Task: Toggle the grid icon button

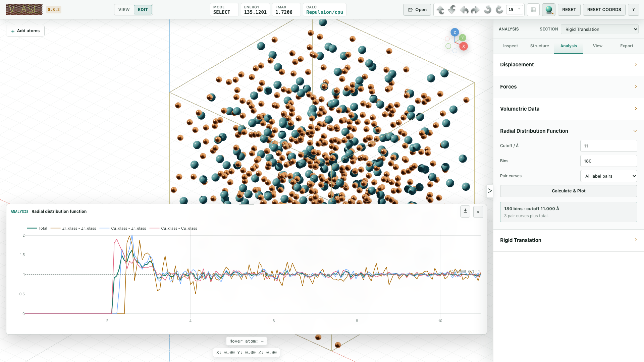Action: [533, 10]
